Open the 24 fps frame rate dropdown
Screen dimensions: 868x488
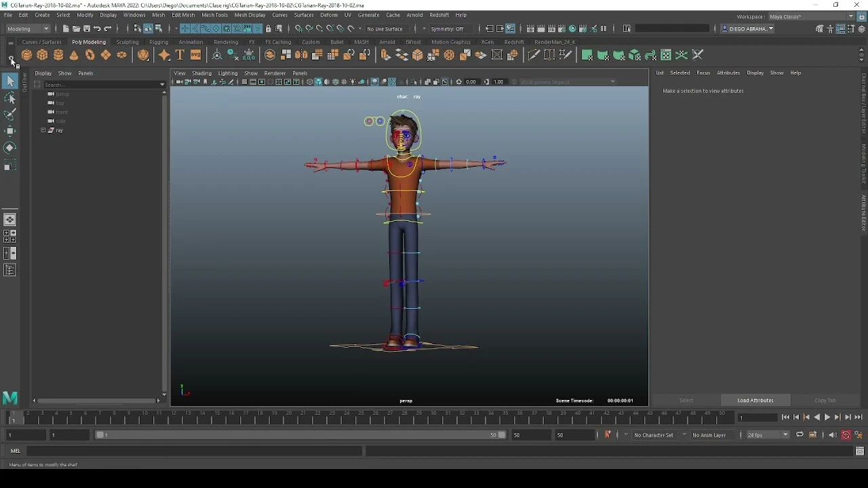pos(768,435)
